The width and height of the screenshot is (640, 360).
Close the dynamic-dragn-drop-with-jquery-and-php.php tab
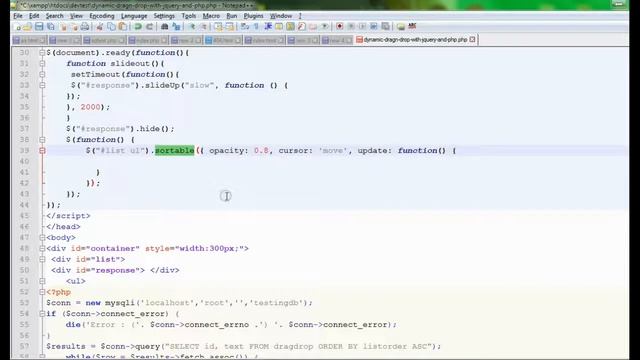click(x=472, y=40)
